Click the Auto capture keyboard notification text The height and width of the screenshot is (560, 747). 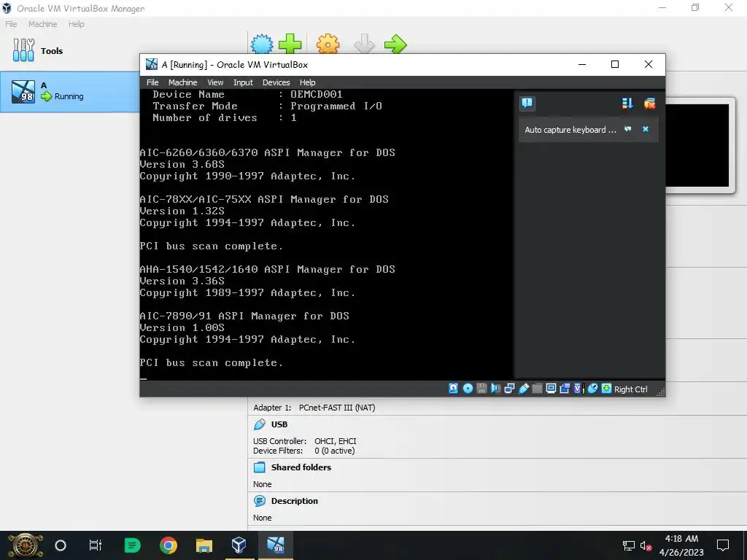(570, 130)
